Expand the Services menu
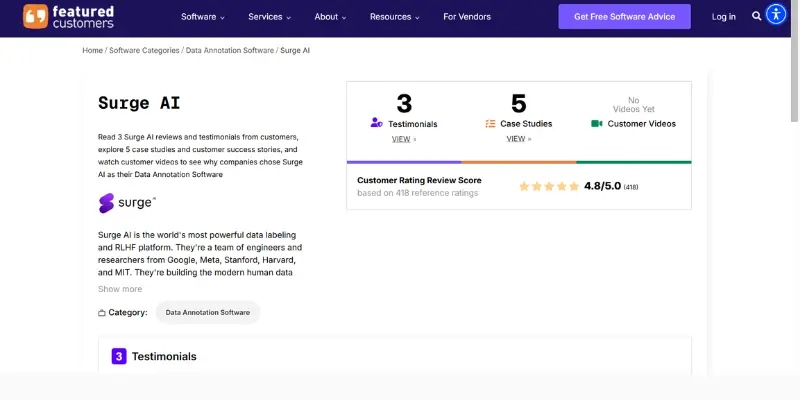 [x=269, y=17]
